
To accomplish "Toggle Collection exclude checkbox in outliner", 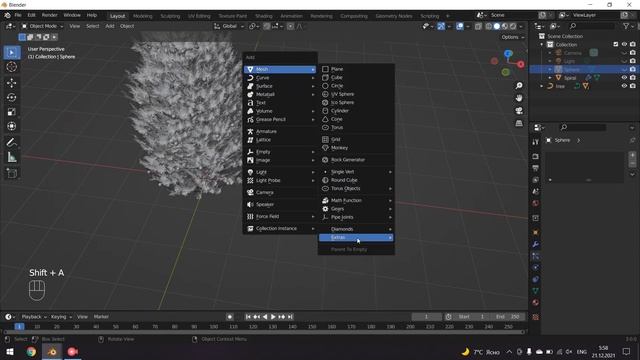I will [616, 44].
